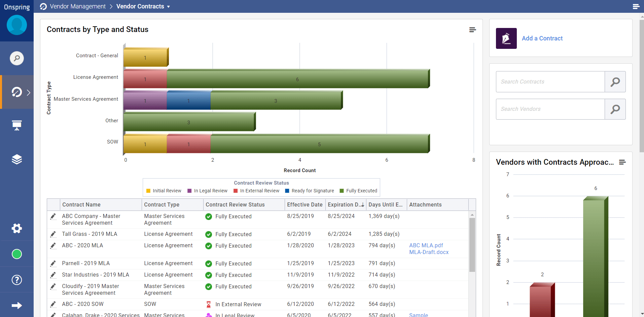Click Vendor Management breadcrumb

(x=78, y=6)
